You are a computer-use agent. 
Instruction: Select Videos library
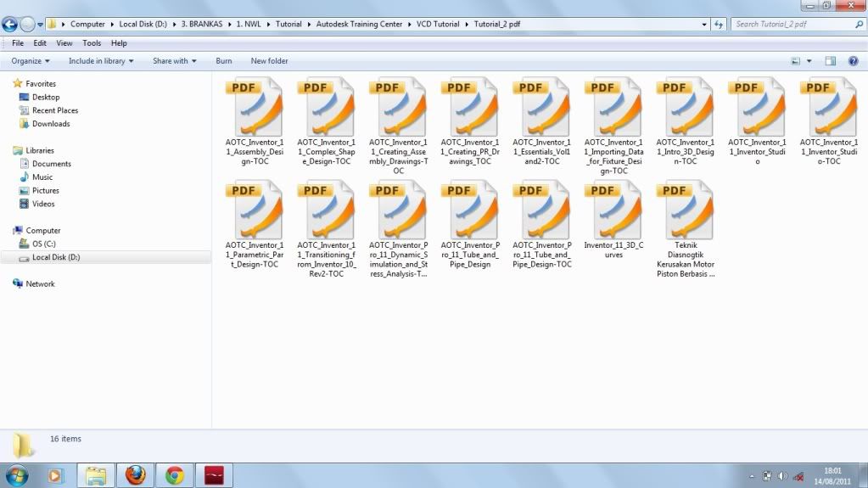coord(43,204)
